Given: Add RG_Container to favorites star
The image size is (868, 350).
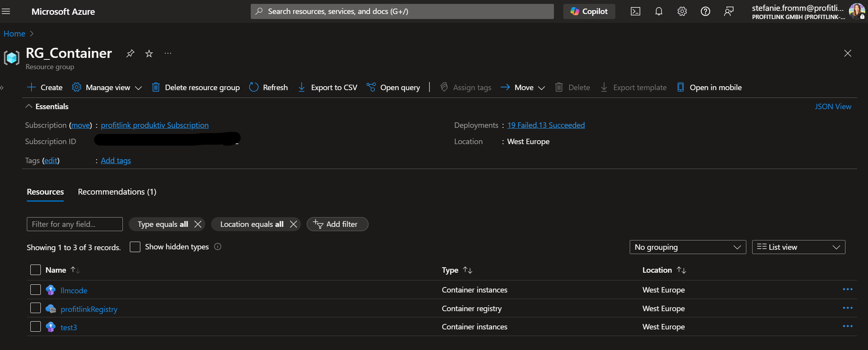Looking at the screenshot, I should [149, 53].
